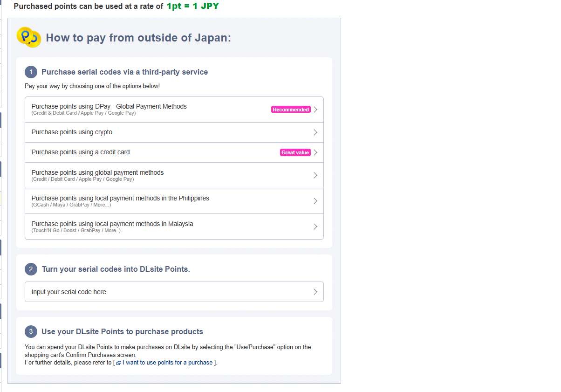Click the DLsite points coin icon

point(29,37)
